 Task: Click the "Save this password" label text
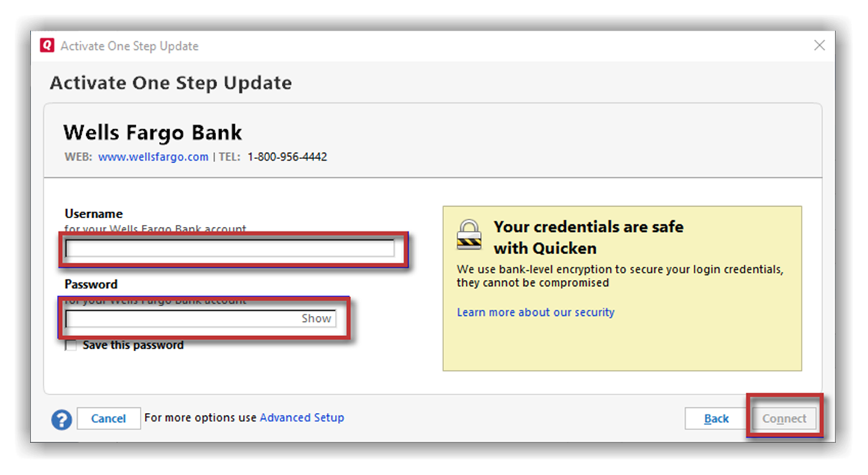point(133,346)
